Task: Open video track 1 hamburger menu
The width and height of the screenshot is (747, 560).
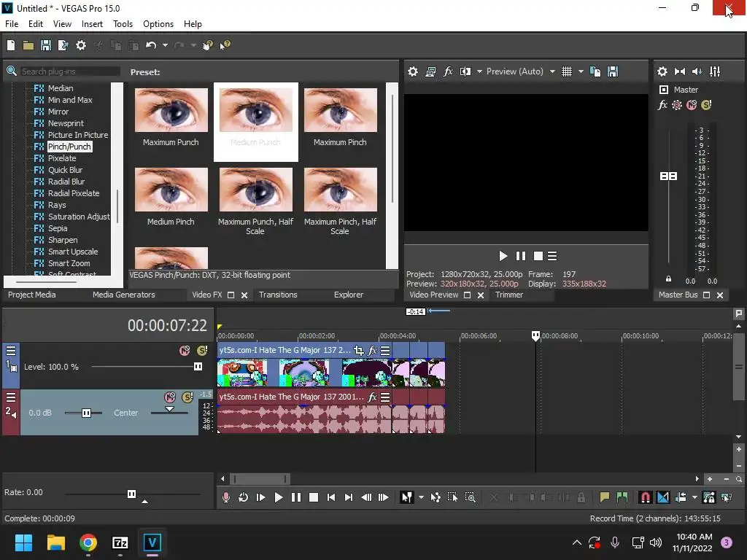Action: pyautogui.click(x=11, y=351)
